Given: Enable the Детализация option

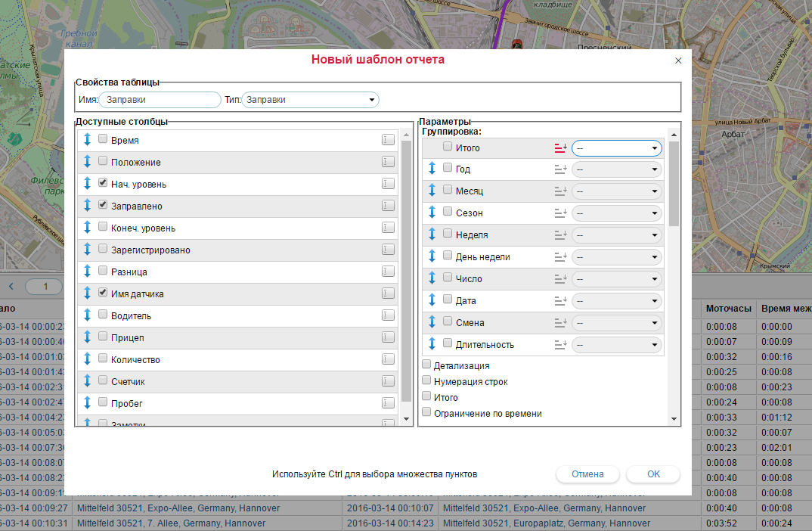Looking at the screenshot, I should 426,365.
